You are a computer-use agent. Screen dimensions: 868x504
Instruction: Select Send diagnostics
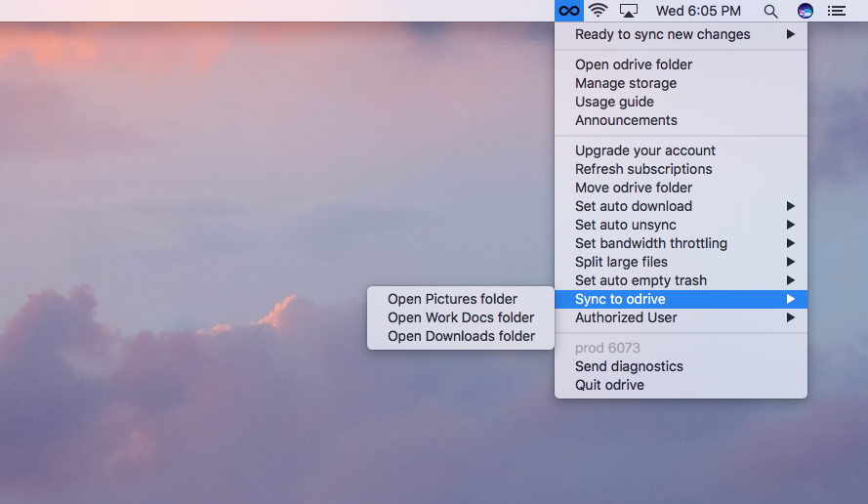(629, 366)
